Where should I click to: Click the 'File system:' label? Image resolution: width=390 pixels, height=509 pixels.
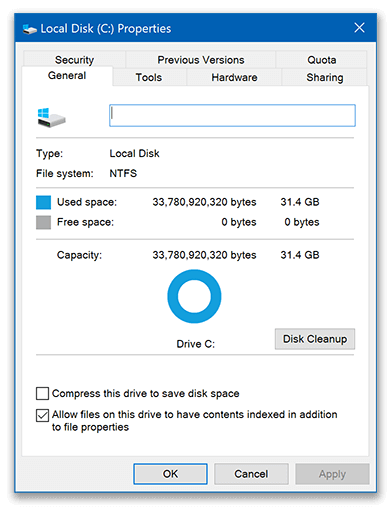(65, 173)
